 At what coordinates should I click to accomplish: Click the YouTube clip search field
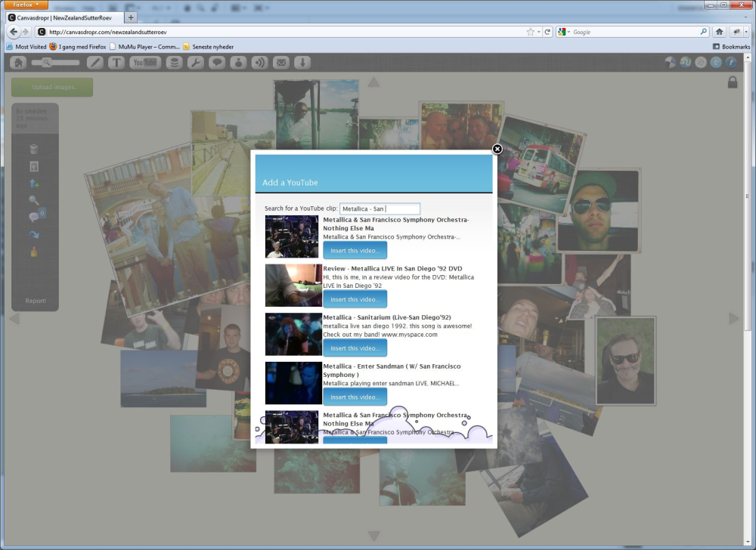(380, 209)
